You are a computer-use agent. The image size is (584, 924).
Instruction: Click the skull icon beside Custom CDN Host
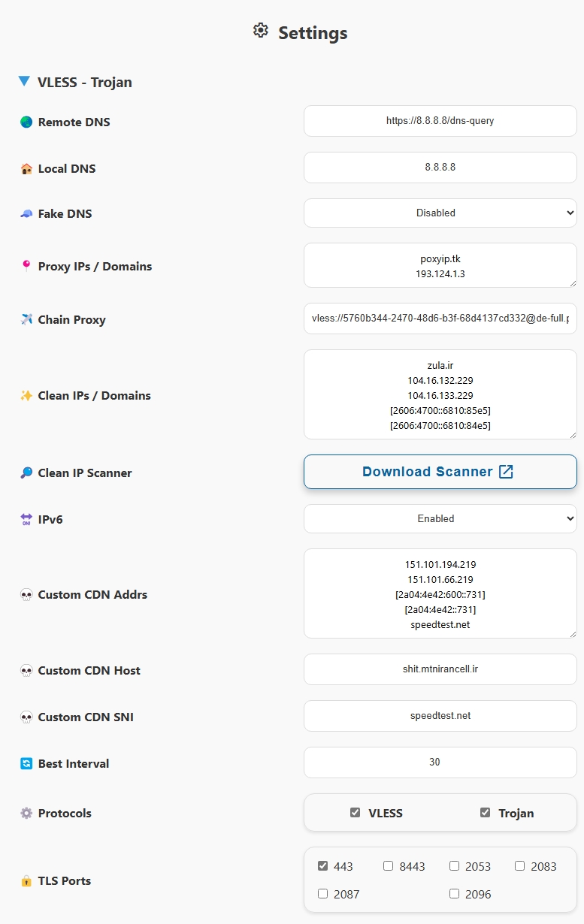coord(26,670)
